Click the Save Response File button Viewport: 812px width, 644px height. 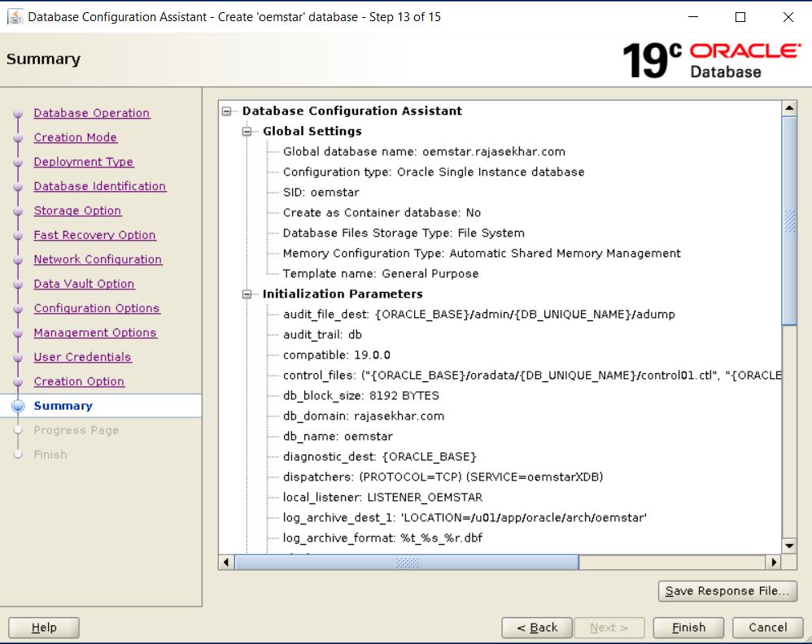[727, 590]
